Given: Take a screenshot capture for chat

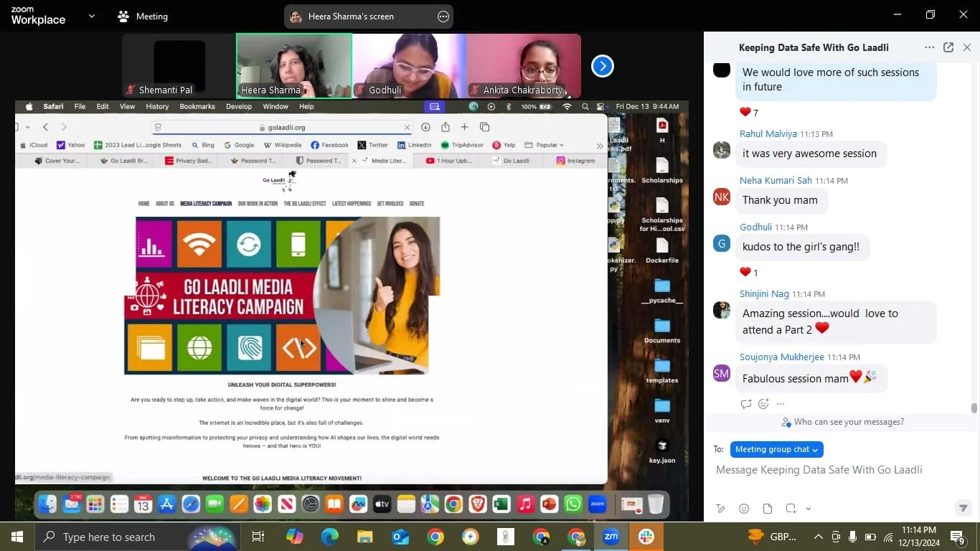Looking at the screenshot, I should point(791,509).
